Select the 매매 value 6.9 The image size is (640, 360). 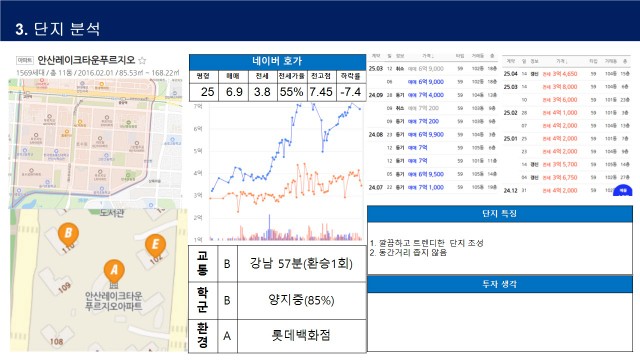click(234, 92)
